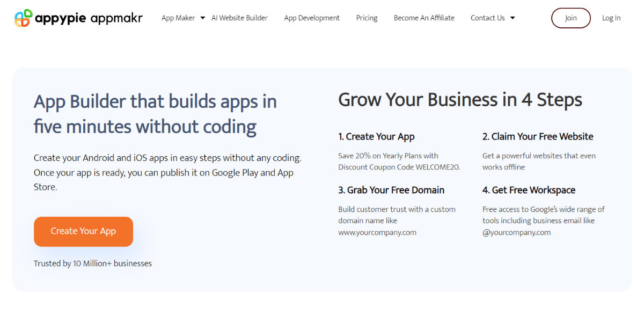Click the Log In link

click(611, 18)
